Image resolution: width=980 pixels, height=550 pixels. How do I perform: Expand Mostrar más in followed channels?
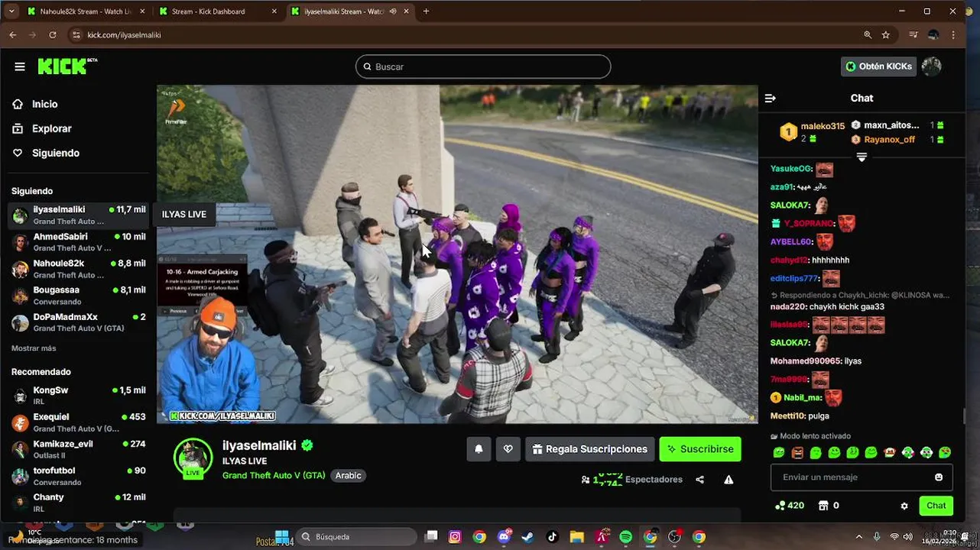click(x=34, y=348)
